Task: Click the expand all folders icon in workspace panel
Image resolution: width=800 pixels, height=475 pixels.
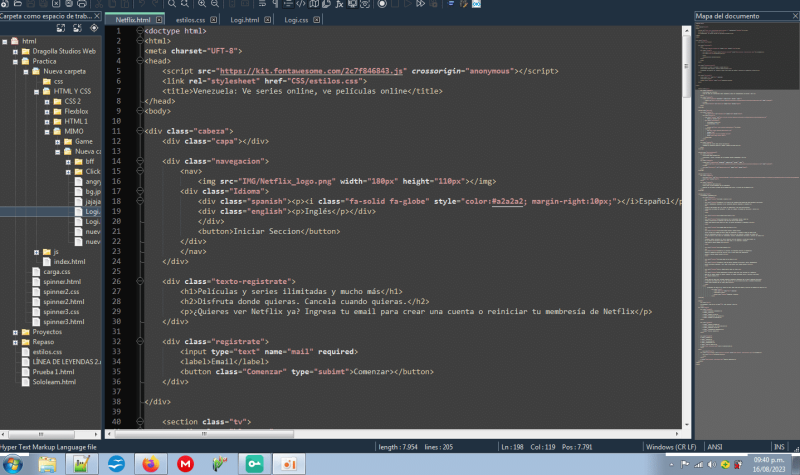Action: (x=63, y=28)
